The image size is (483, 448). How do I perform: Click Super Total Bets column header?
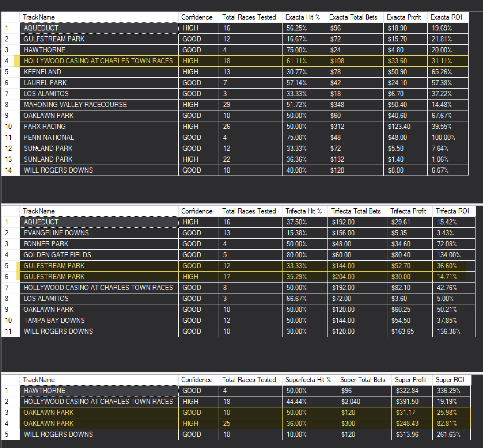click(x=364, y=380)
